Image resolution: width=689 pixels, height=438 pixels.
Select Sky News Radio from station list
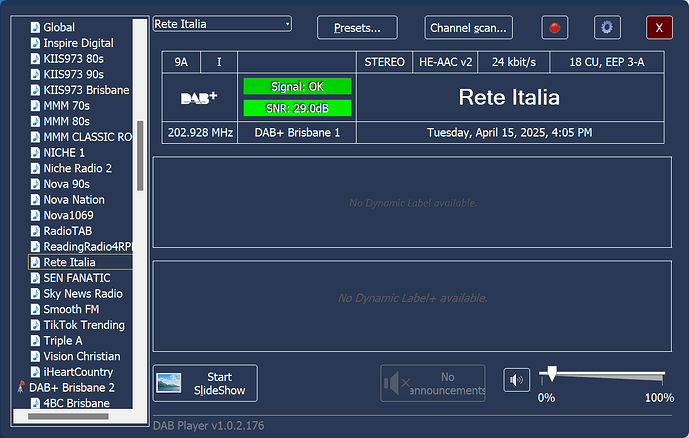coord(83,294)
